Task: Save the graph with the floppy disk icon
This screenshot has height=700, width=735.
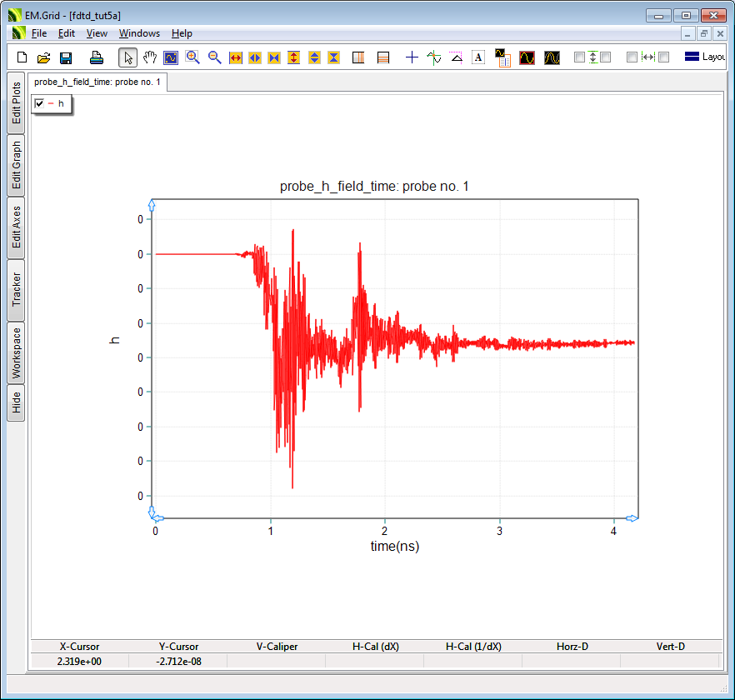Action: click(x=66, y=57)
